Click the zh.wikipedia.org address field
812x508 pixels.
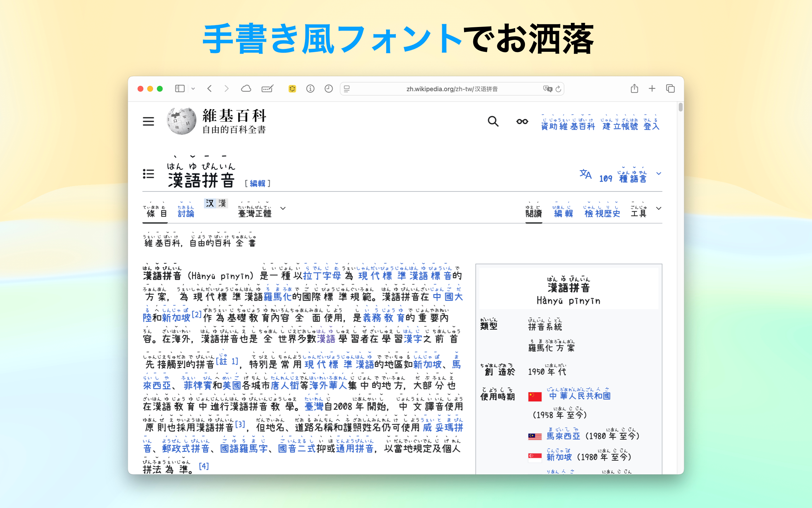click(x=452, y=89)
